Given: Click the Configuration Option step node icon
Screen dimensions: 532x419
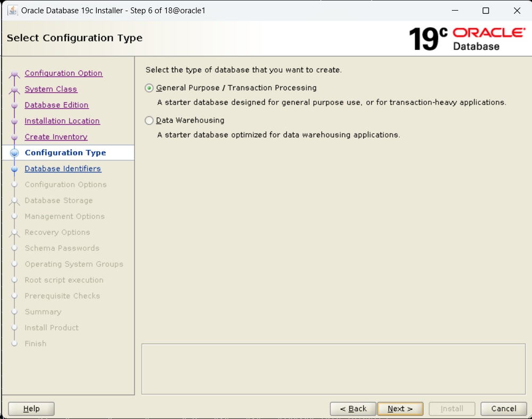Looking at the screenshot, I should point(15,74).
